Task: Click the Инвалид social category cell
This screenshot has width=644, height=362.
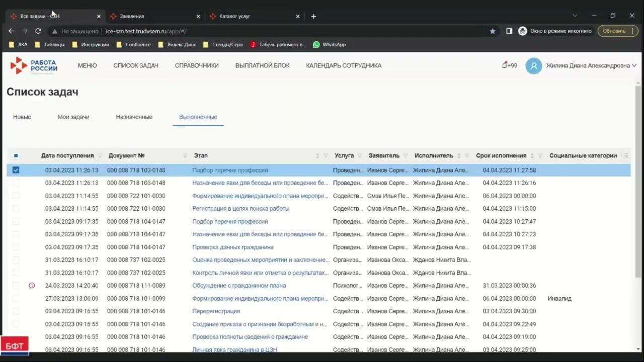Action: 559,299
